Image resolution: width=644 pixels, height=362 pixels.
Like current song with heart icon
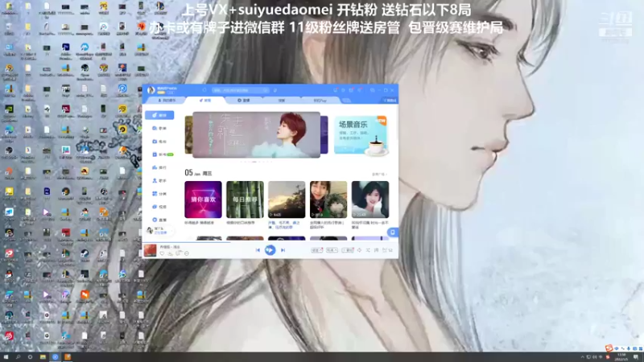point(162,253)
